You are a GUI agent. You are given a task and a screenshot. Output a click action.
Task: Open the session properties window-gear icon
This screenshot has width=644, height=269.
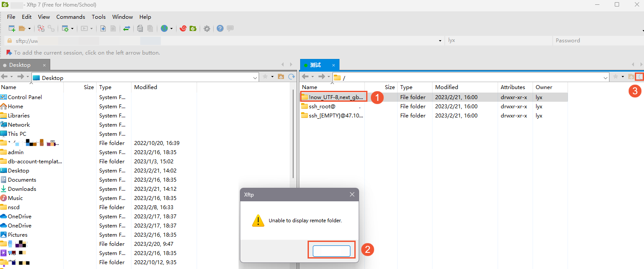(65, 28)
